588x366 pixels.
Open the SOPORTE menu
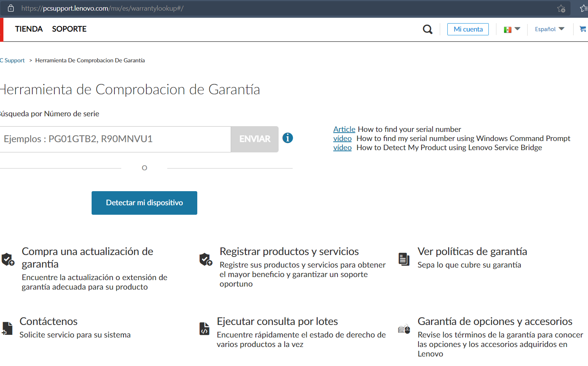69,29
